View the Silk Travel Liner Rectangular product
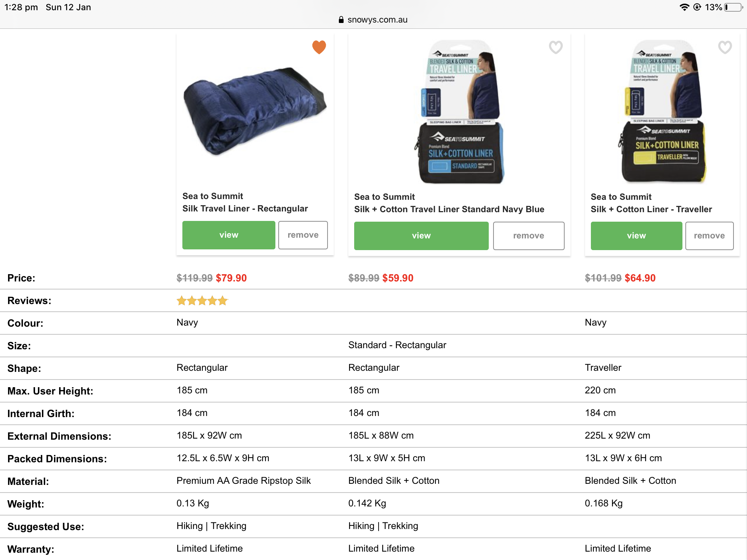747x560 pixels. (x=229, y=235)
